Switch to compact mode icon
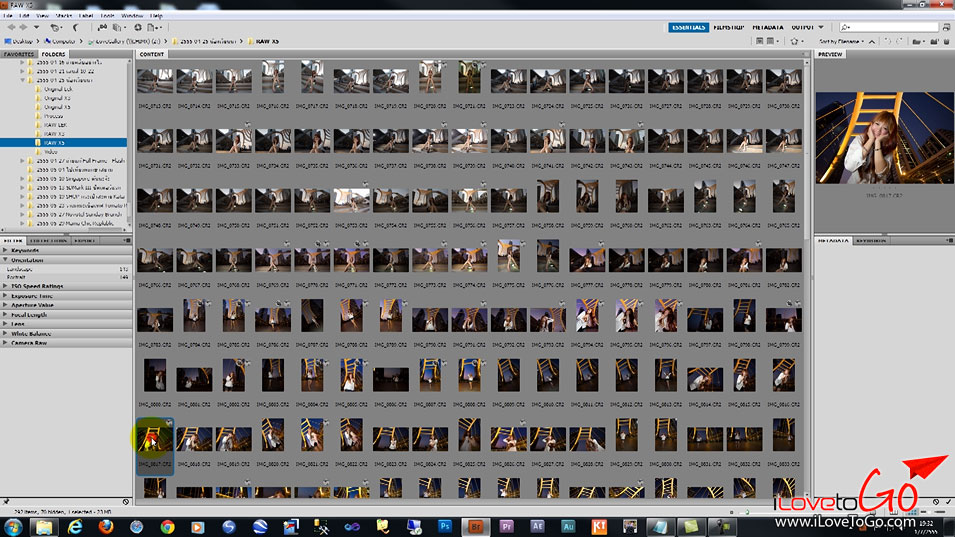 (946, 27)
